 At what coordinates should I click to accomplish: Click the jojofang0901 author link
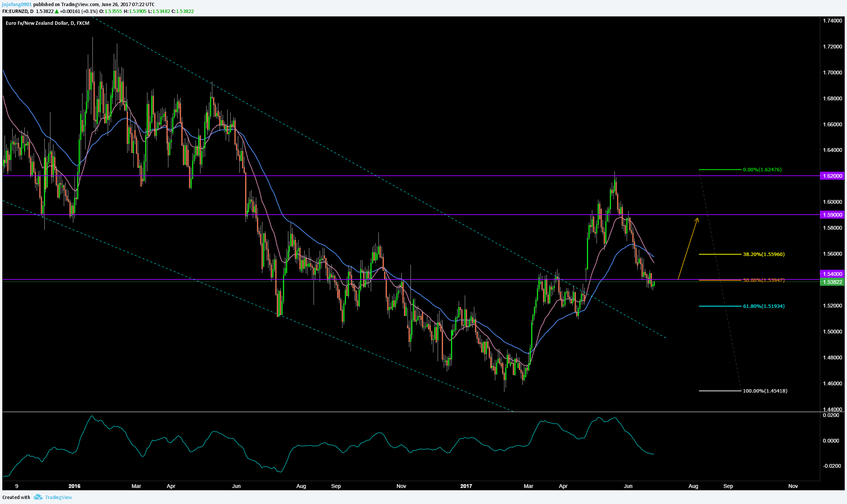[17, 4]
